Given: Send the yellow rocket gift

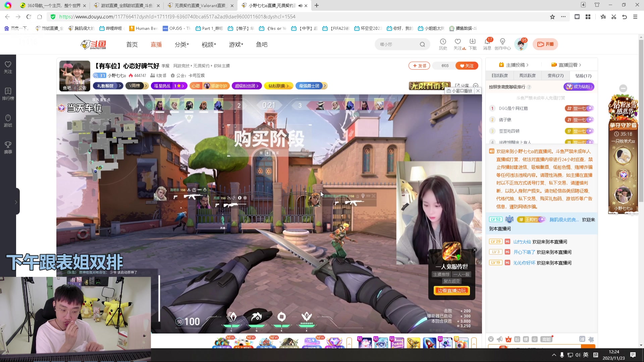Looking at the screenshot, I should (x=413, y=343).
